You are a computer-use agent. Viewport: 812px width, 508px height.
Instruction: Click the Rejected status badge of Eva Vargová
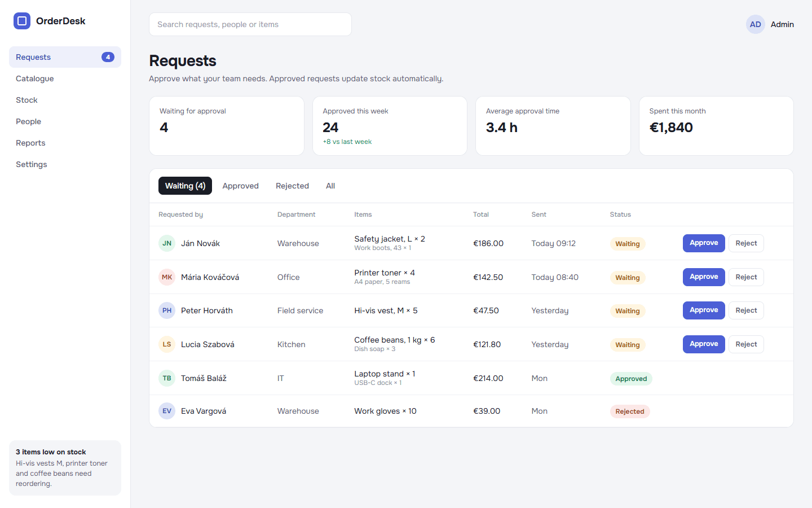tap(630, 411)
